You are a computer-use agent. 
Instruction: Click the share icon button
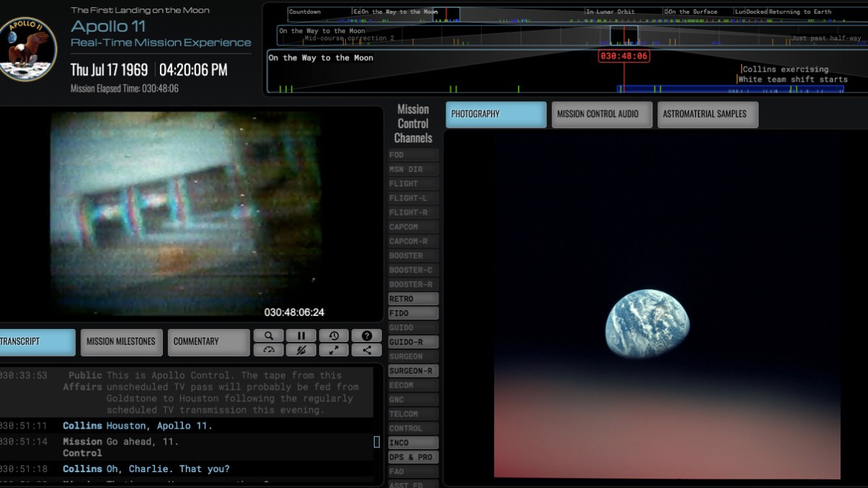click(x=367, y=350)
